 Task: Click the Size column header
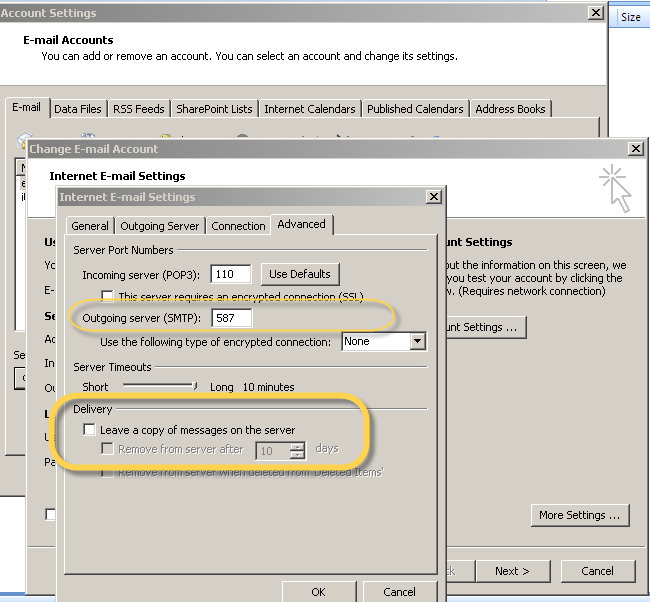point(631,17)
